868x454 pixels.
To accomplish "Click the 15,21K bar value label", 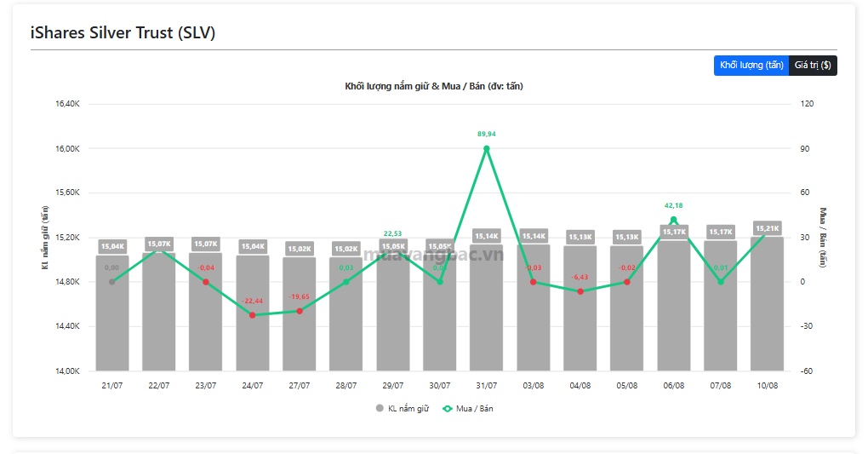I will [768, 227].
